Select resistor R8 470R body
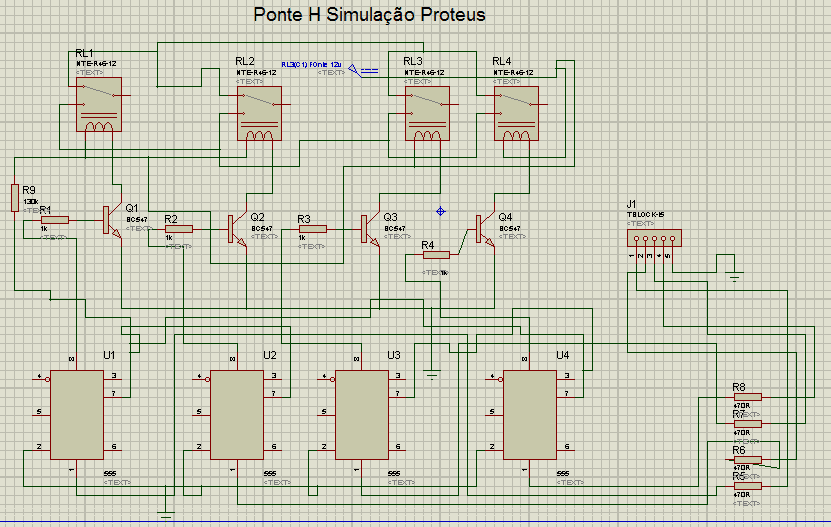Image resolution: width=831 pixels, height=527 pixels. click(x=748, y=397)
